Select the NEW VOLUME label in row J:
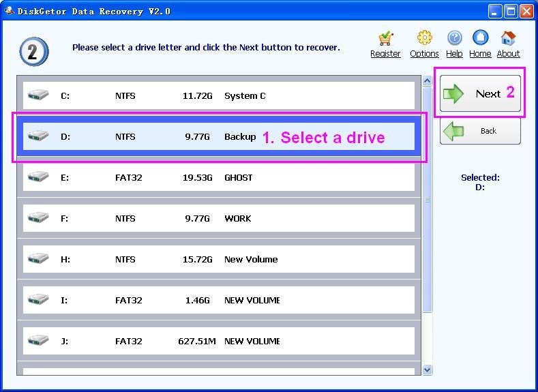The width and height of the screenshot is (538, 392). pyautogui.click(x=252, y=342)
